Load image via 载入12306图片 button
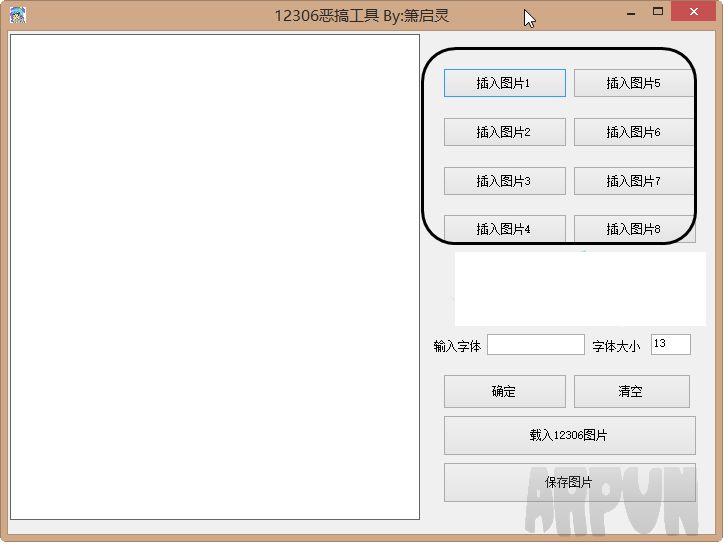Image resolution: width=723 pixels, height=542 pixels. [x=569, y=435]
